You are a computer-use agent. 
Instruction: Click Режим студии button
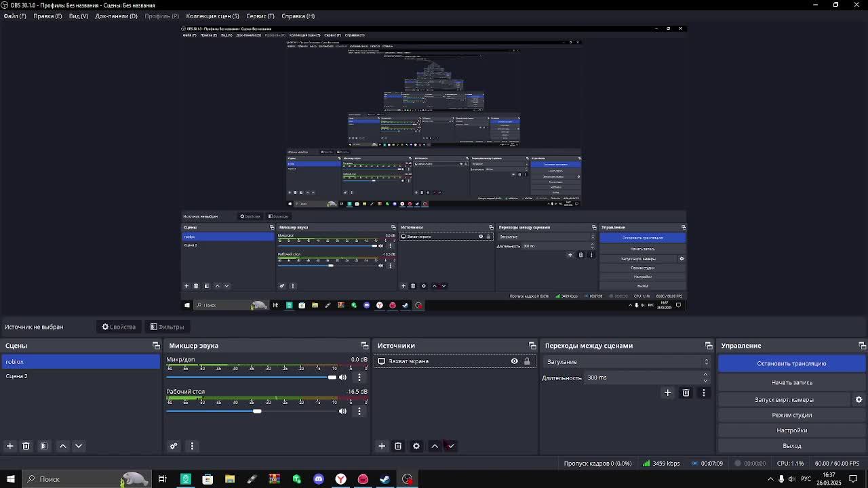pos(791,415)
